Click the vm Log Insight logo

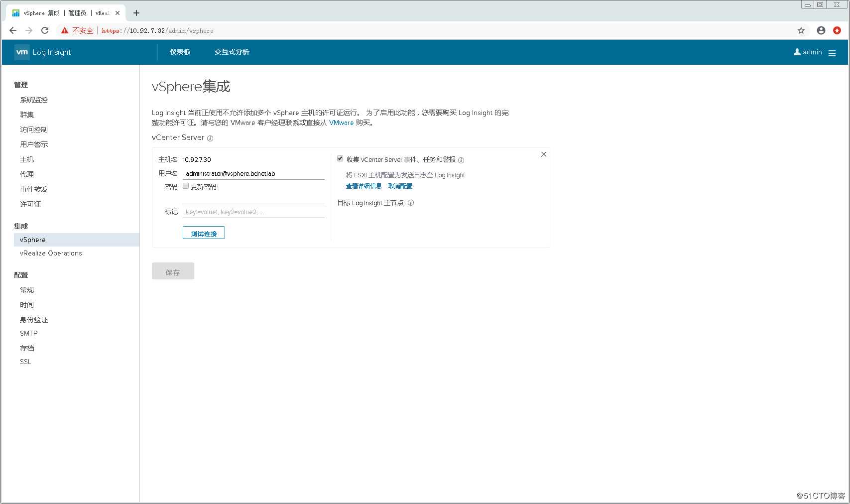coord(43,52)
